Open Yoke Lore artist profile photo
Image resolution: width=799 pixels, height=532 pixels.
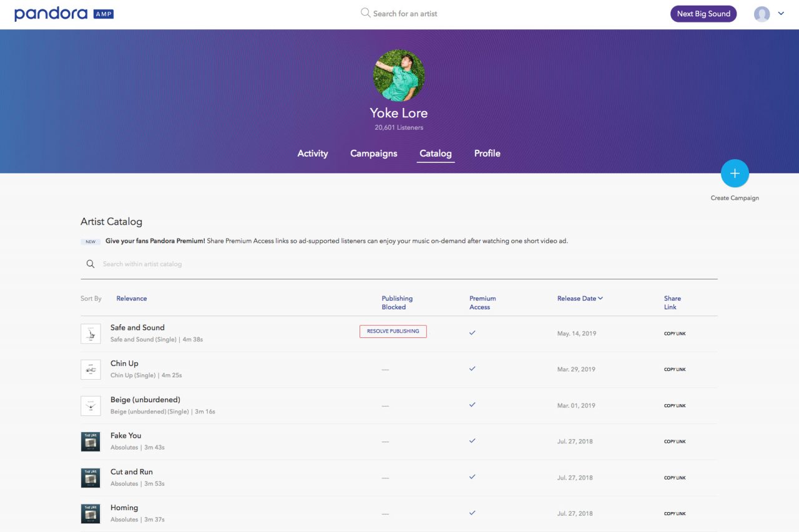tap(399, 75)
